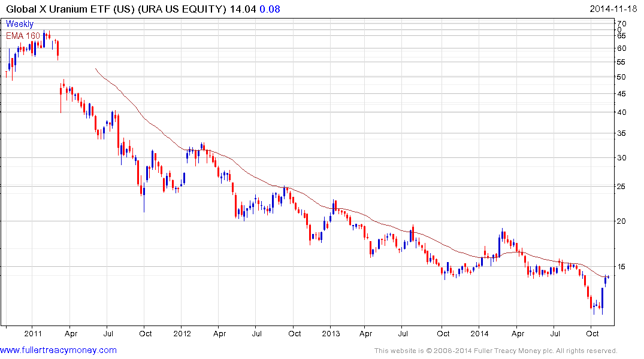The image size is (644, 359).
Task: Click the copyright notice 'Fuller Treacy Money plc'
Action: click(x=512, y=351)
